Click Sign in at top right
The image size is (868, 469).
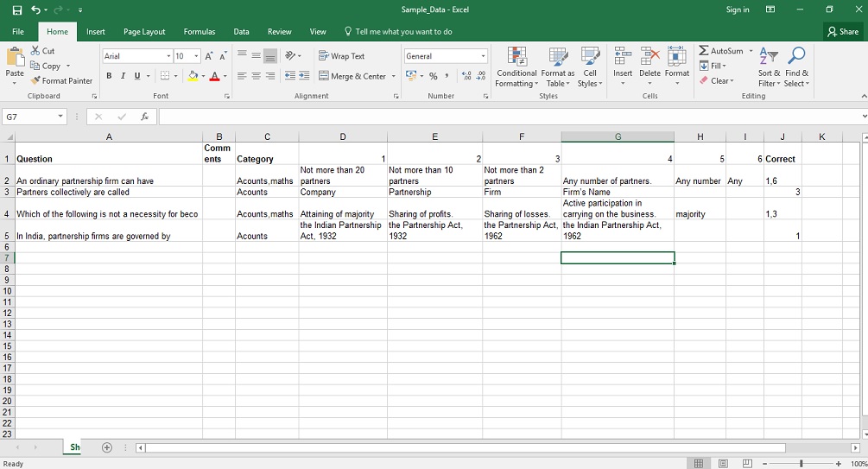738,10
